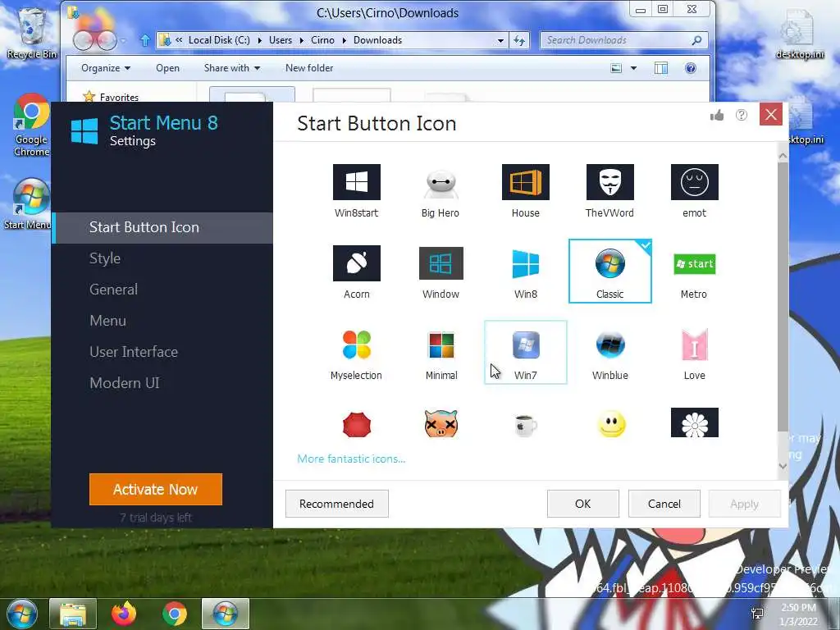Open File Explorer from the taskbar
840x630 pixels.
tap(73, 614)
